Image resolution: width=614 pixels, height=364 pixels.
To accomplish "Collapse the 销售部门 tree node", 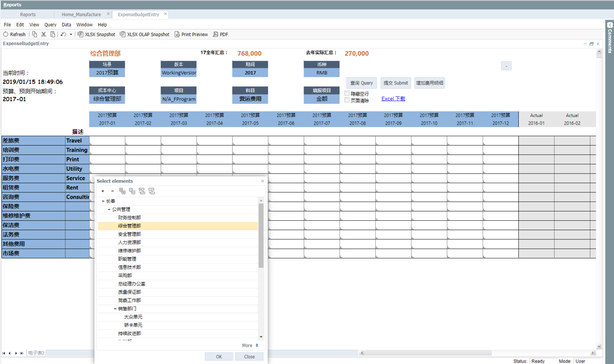I will coord(115,309).
